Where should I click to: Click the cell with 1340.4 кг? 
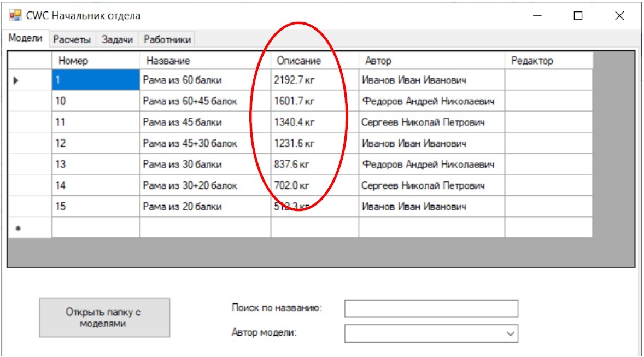314,122
